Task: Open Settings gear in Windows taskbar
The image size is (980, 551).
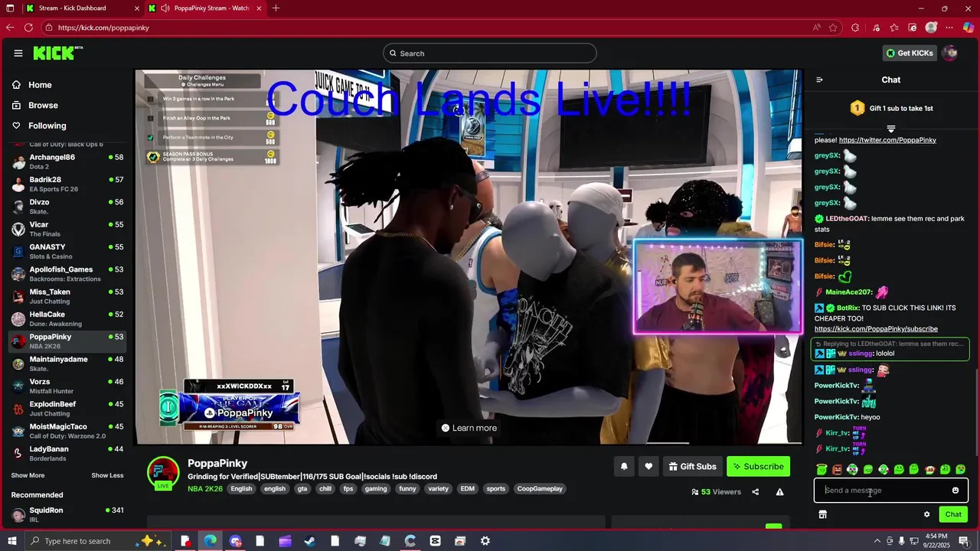Action: [485, 541]
